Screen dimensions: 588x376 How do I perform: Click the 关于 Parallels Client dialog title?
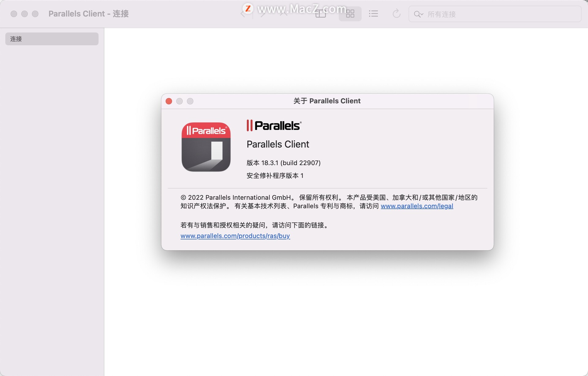coord(327,101)
